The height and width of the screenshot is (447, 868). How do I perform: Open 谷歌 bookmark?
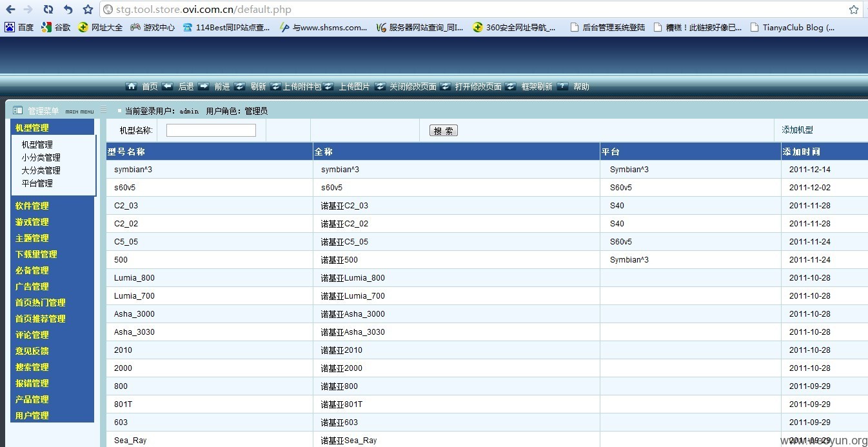pos(56,28)
